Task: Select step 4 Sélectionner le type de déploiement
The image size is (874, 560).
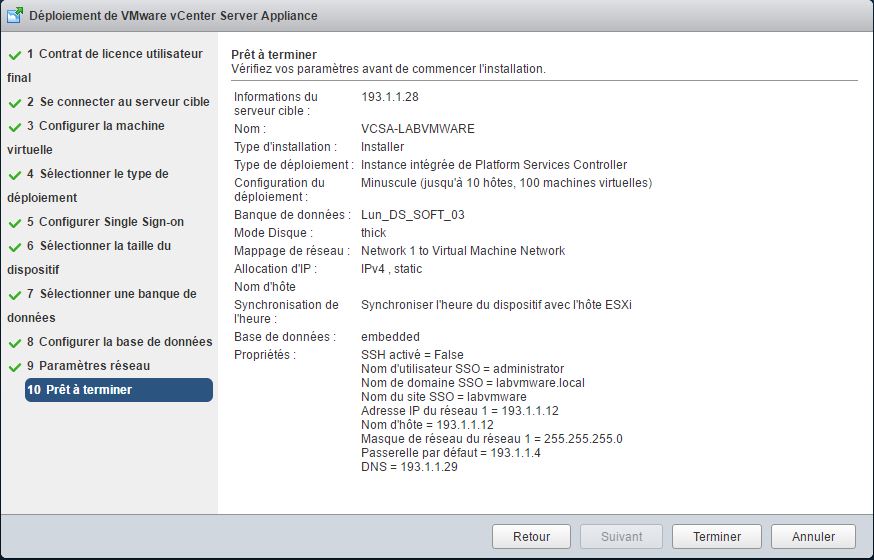Action: click(x=88, y=186)
